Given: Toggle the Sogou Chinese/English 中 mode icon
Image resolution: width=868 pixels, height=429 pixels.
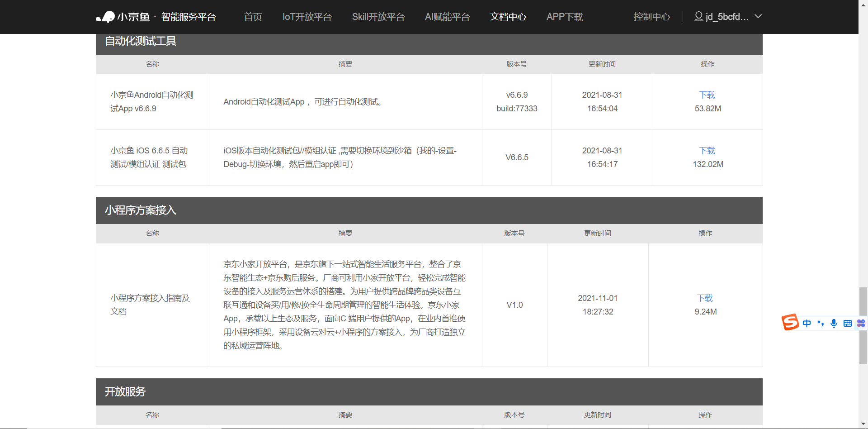Looking at the screenshot, I should 807,323.
